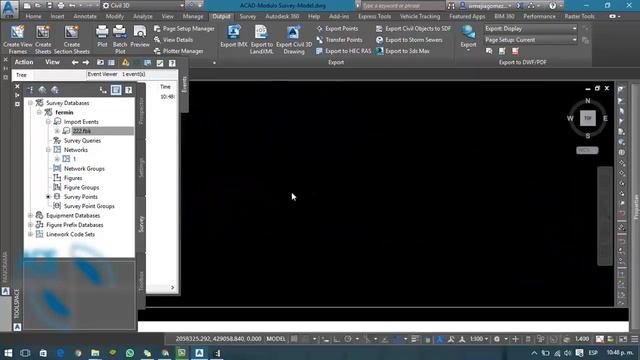640x360 pixels.
Task: Toggle MODEL space in the status bar
Action: pyautogui.click(x=276, y=339)
